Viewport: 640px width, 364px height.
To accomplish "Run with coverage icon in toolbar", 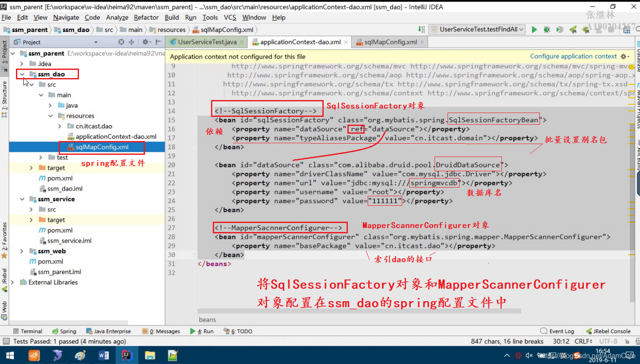I will point(560,29).
